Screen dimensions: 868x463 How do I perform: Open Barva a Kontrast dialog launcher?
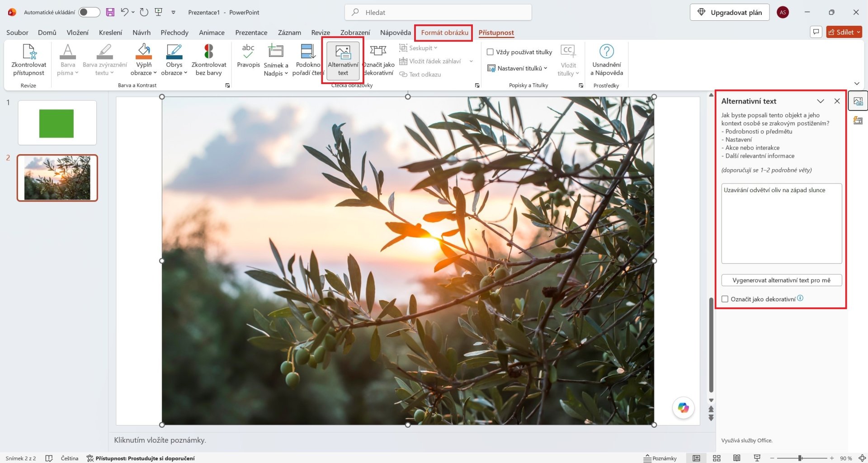pos(227,85)
